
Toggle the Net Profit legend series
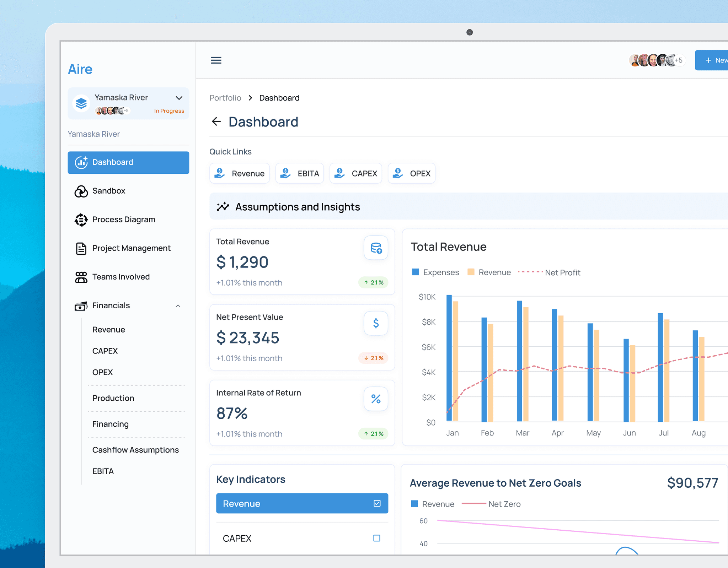(x=549, y=272)
